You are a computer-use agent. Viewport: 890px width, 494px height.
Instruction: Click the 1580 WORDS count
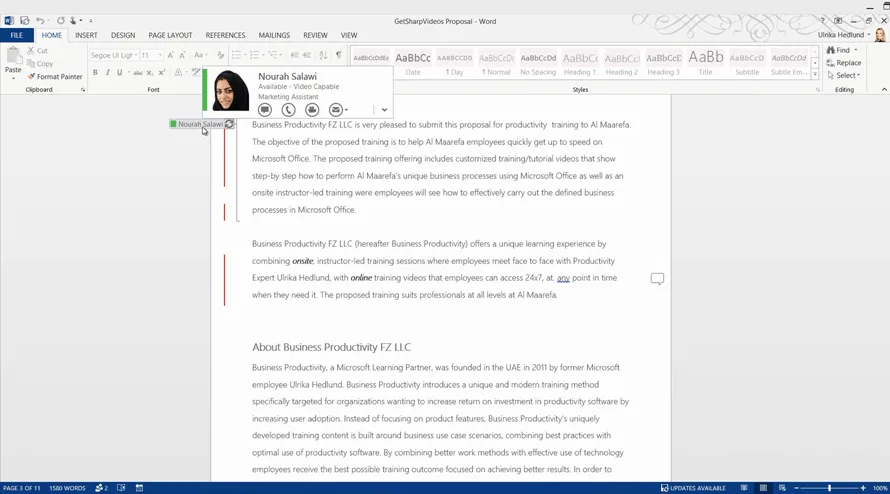[x=67, y=488]
